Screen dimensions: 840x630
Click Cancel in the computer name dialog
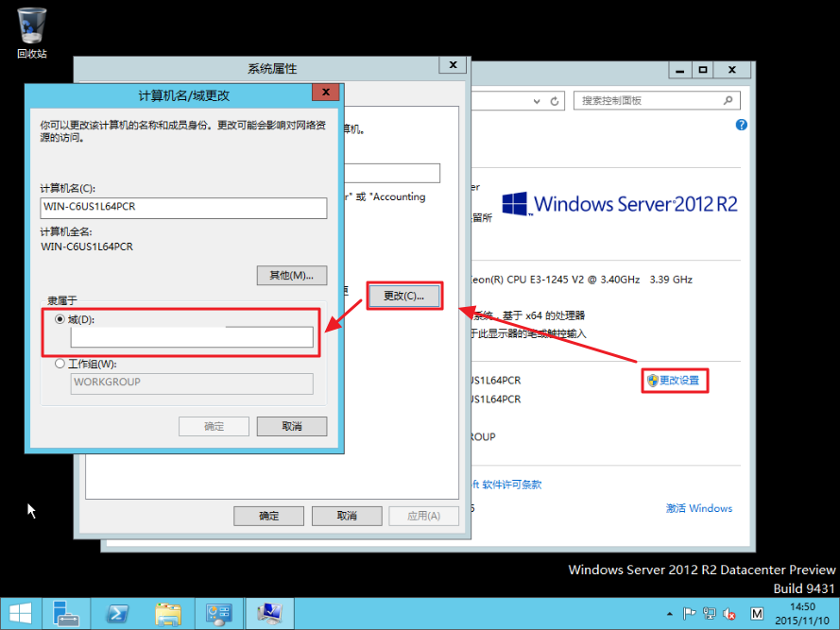[x=292, y=426]
